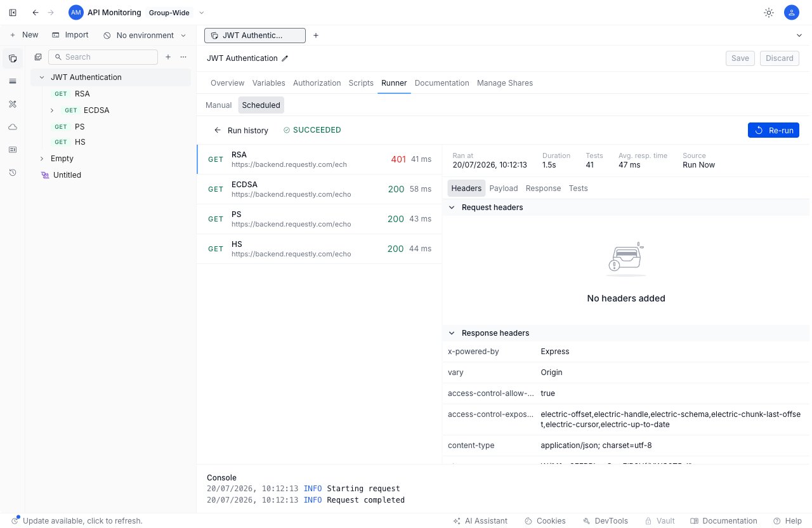Click the Save button
Viewport: 812px width, 528px height.
click(740, 58)
